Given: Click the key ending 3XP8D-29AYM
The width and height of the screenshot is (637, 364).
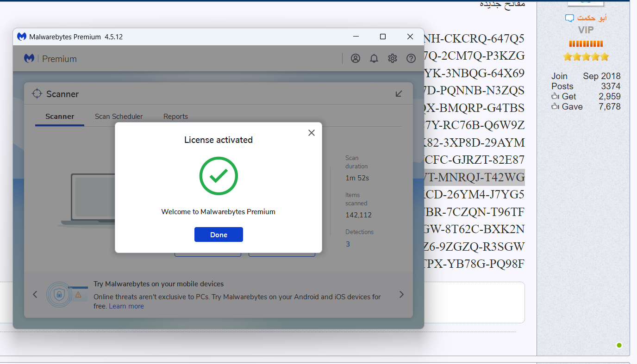Looking at the screenshot, I should tap(475, 142).
